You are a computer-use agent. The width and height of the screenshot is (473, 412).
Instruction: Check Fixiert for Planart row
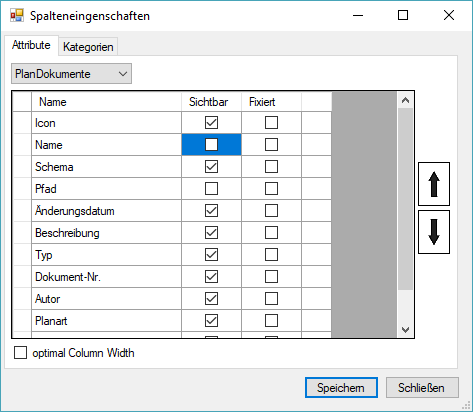point(271,321)
